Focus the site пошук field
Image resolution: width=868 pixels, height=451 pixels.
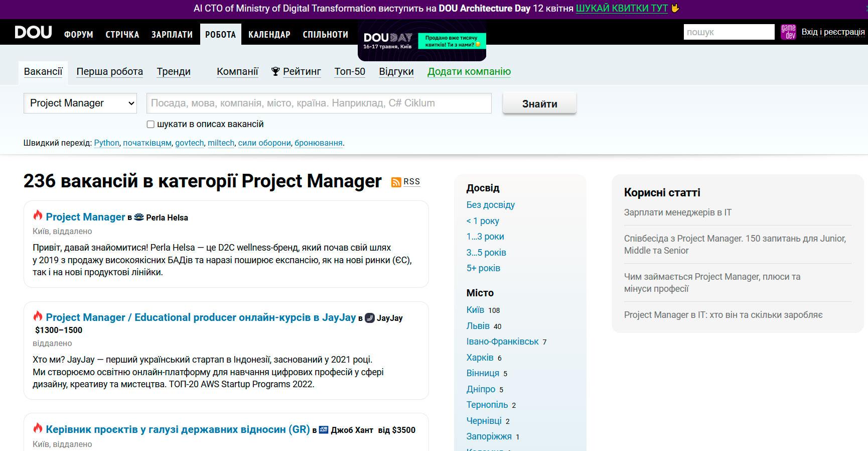tap(729, 32)
